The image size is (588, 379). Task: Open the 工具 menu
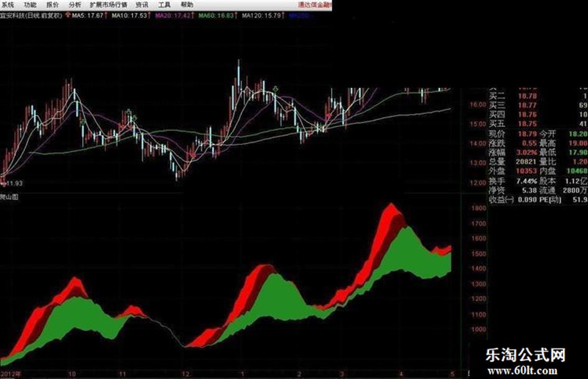(164, 5)
